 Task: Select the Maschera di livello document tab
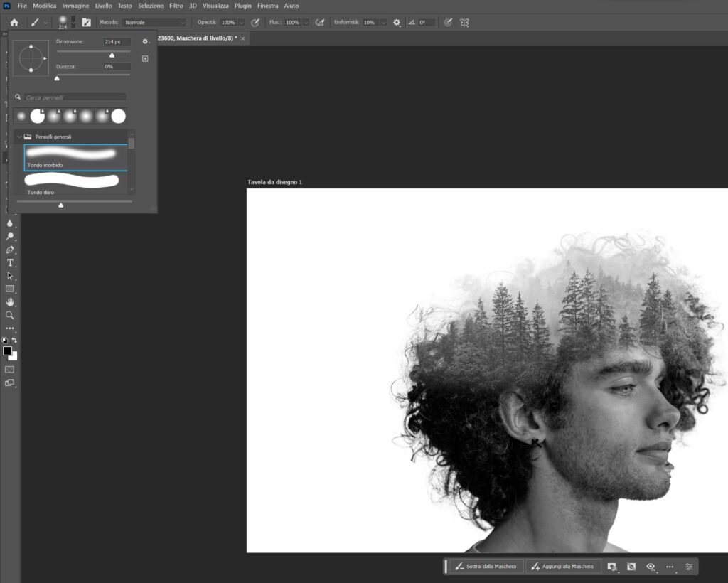point(198,38)
